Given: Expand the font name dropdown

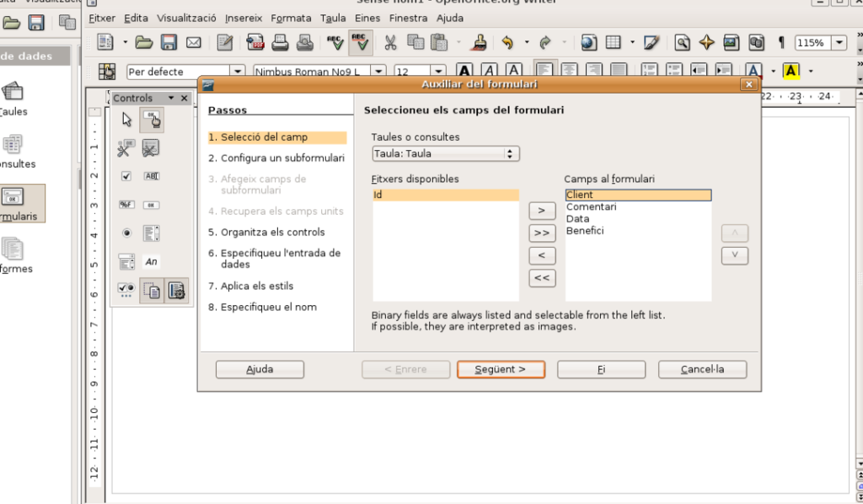Looking at the screenshot, I should (378, 72).
